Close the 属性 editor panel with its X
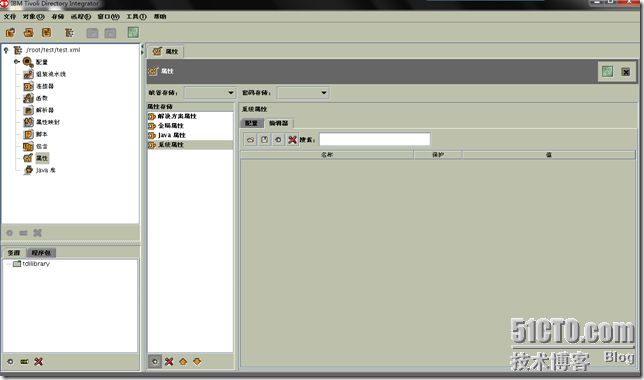Image resolution: width=644 pixels, height=380 pixels. [626, 72]
